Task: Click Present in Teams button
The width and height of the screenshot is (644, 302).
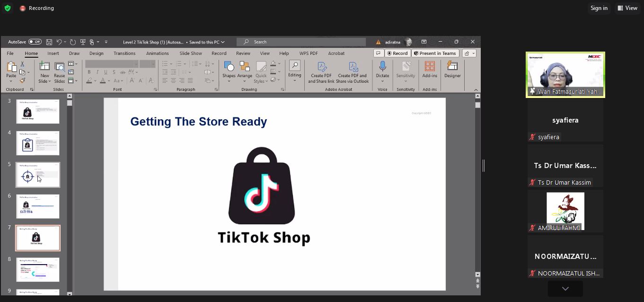Action: [x=435, y=53]
